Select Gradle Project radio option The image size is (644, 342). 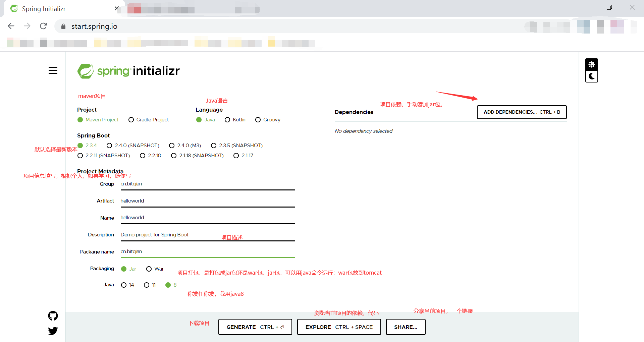(149, 120)
